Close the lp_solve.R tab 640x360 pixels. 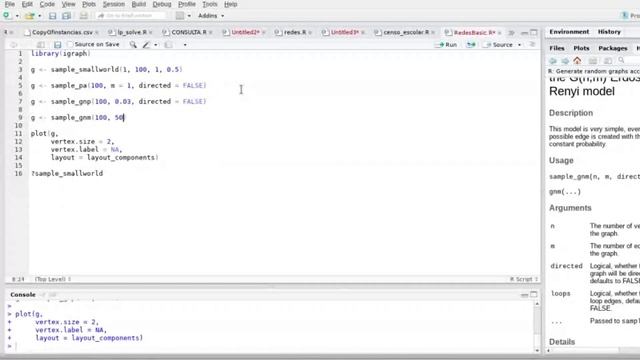(151, 32)
